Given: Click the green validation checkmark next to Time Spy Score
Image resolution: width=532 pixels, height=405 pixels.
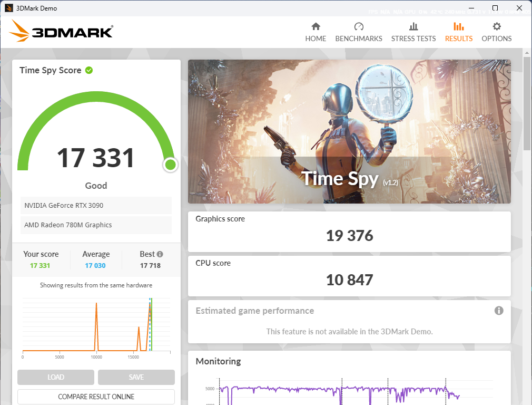Looking at the screenshot, I should pos(89,70).
